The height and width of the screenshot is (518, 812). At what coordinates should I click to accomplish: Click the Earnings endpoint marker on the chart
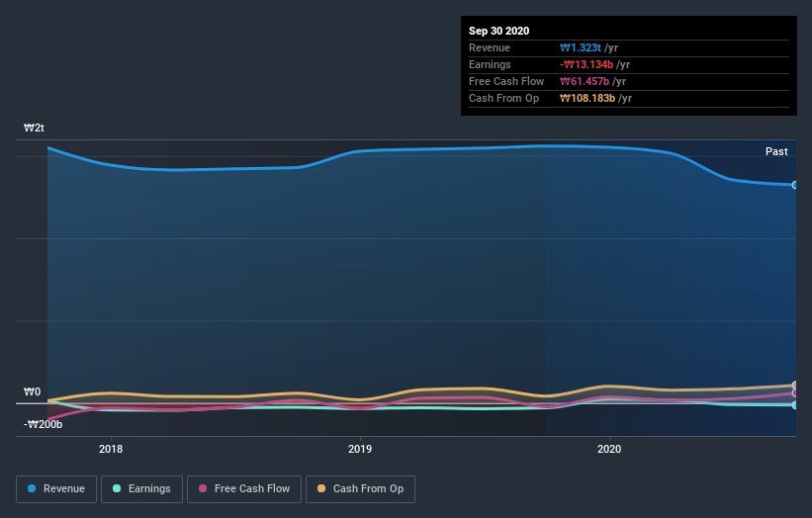(x=795, y=404)
